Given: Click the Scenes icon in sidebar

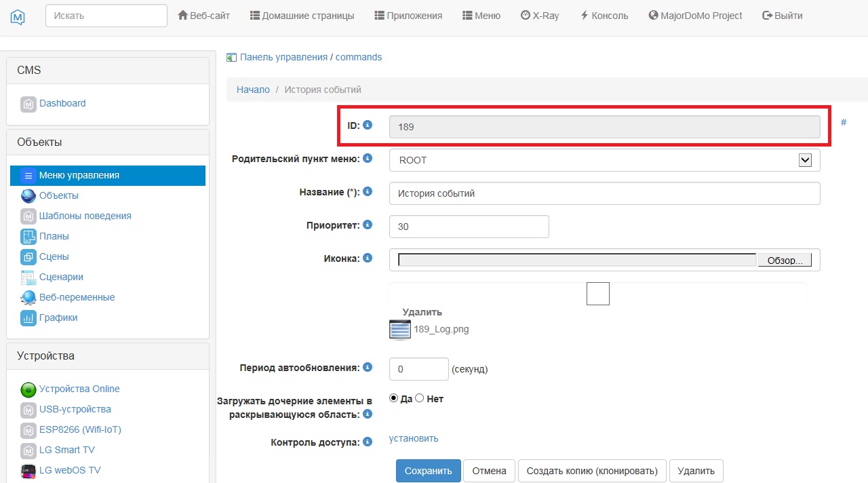Looking at the screenshot, I should pyautogui.click(x=28, y=257).
